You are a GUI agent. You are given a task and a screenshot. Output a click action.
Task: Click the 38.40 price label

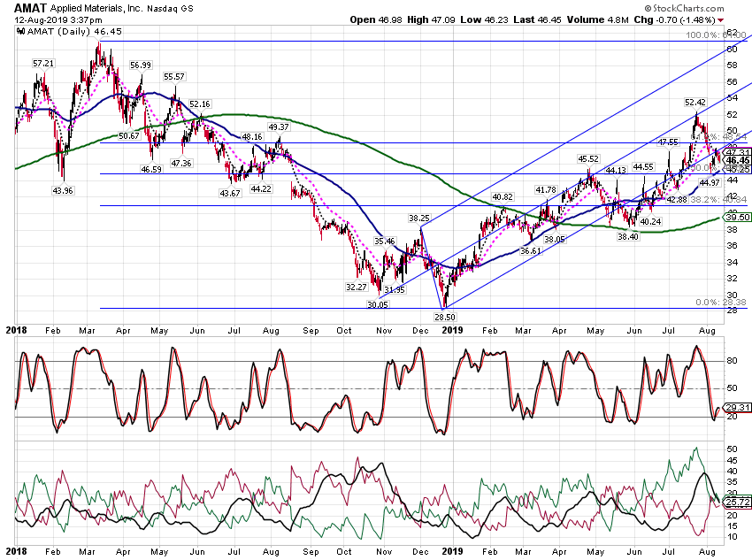pos(628,236)
